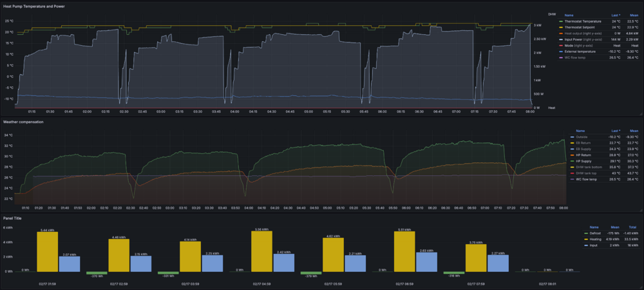Sort Weather compensation legend by Last column
This screenshot has height=290, width=644.
coord(616,131)
